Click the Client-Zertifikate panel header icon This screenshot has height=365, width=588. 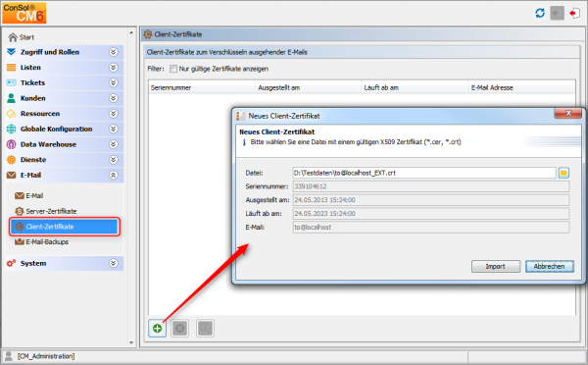(x=148, y=34)
